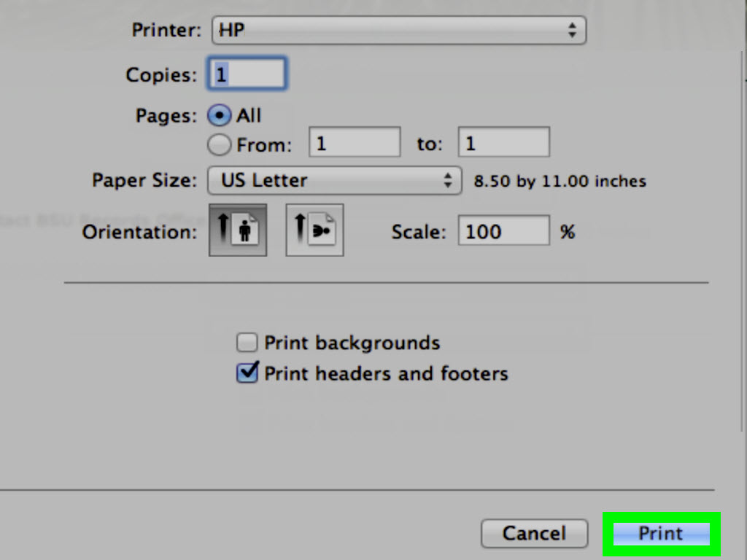Click the 'Paper Size:' label

click(144, 181)
